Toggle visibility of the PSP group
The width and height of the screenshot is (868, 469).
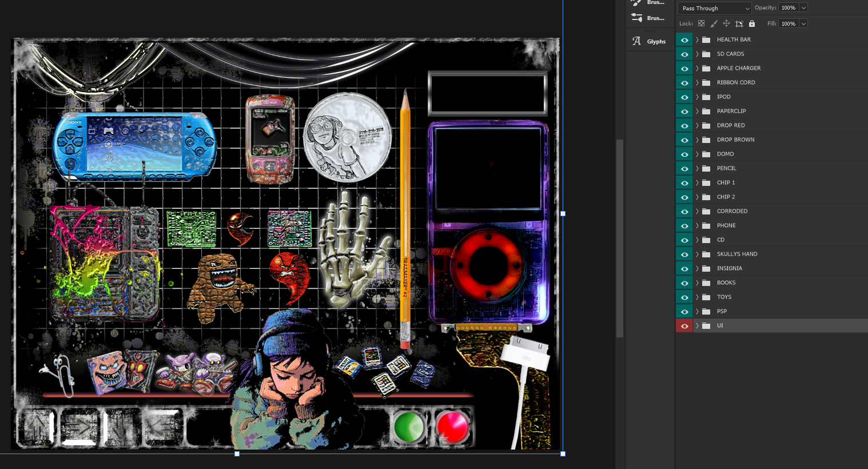[684, 311]
